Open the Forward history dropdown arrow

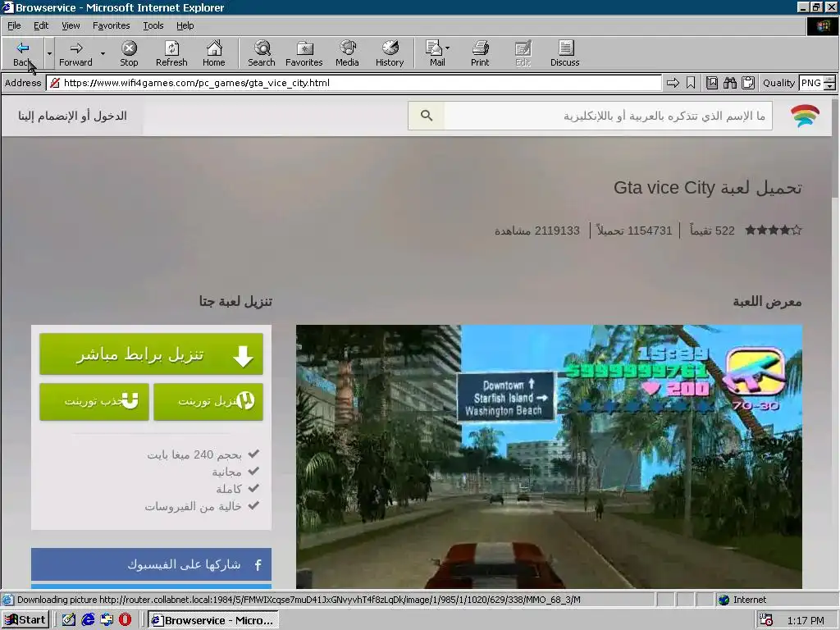[103, 53]
